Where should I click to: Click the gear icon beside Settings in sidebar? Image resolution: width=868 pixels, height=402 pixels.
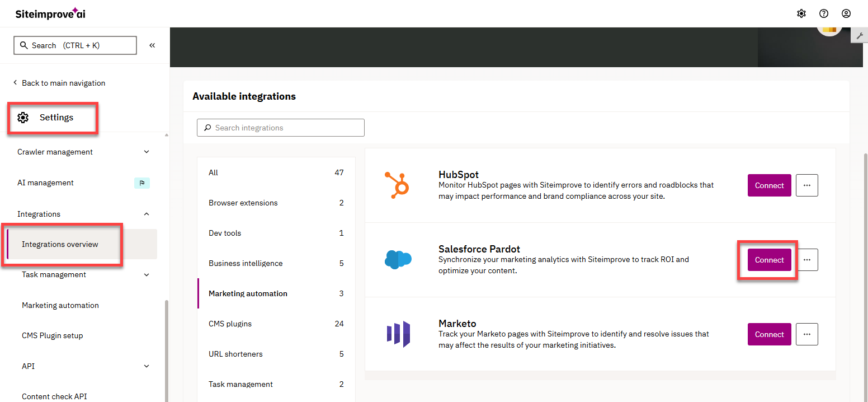[x=23, y=117]
